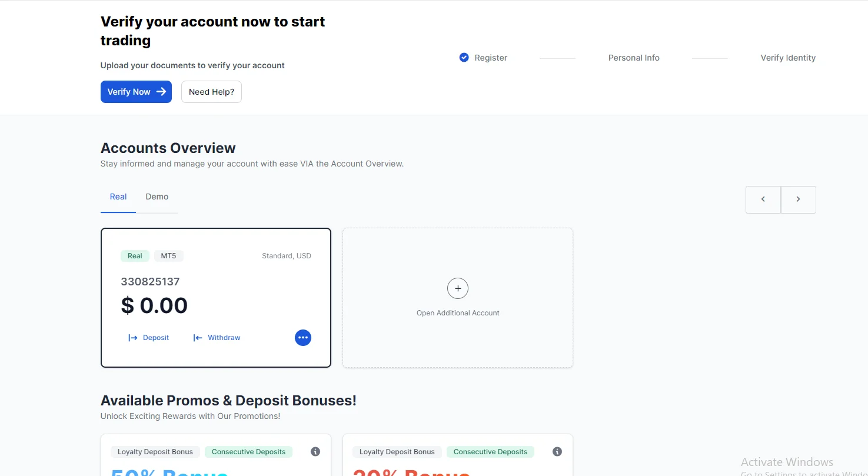Screen dimensions: 868x476
Task: Click Open Additional Account text
Action: pyautogui.click(x=458, y=313)
